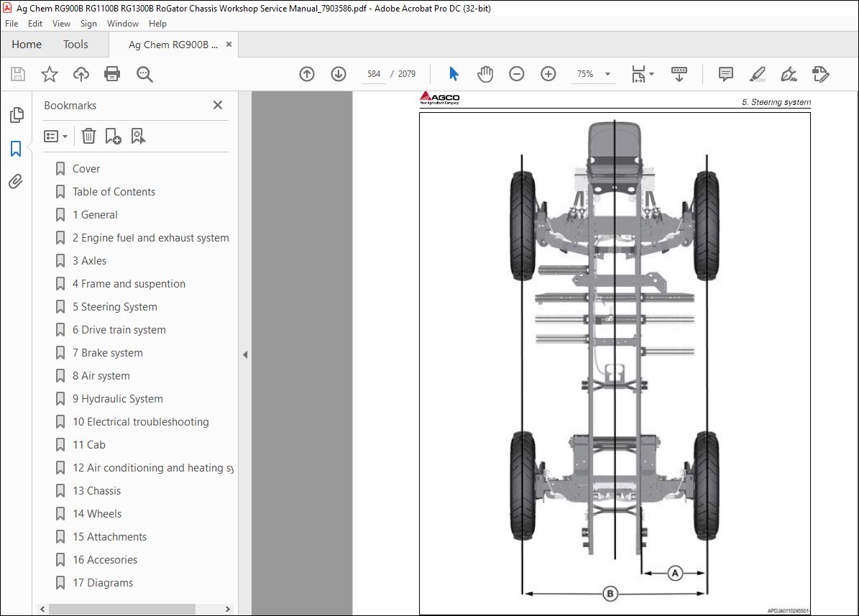Image resolution: width=859 pixels, height=616 pixels.
Task: Jump to 8 Air system bookmark
Action: 101,376
